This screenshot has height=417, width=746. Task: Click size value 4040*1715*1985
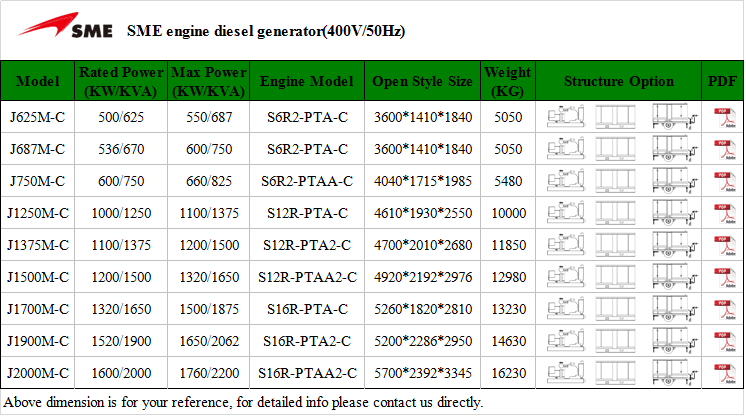[422, 181]
